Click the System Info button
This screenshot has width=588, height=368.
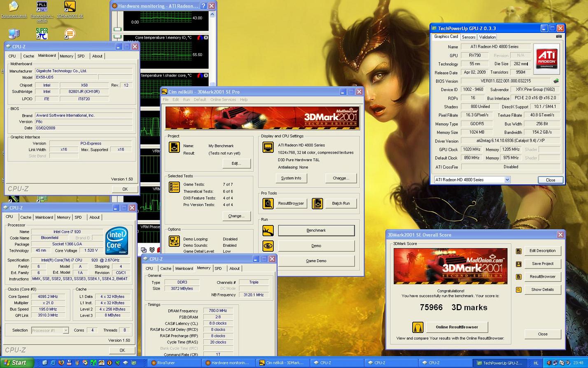(291, 178)
